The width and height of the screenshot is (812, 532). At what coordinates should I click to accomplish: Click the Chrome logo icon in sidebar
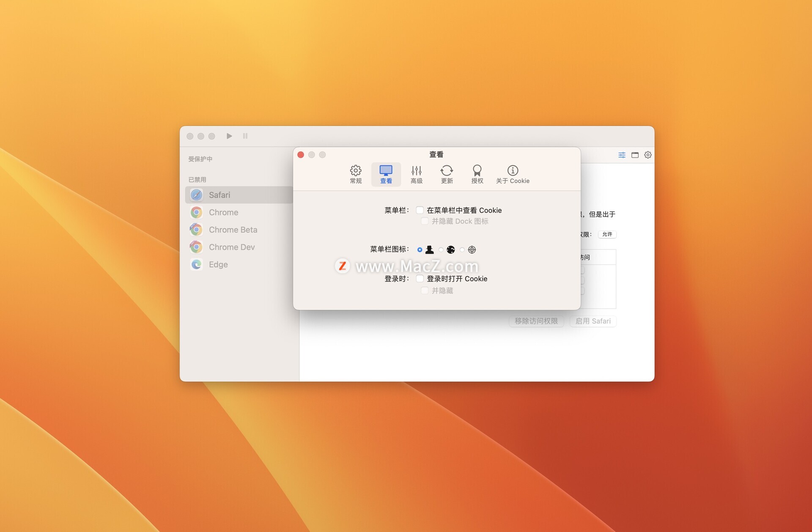197,212
